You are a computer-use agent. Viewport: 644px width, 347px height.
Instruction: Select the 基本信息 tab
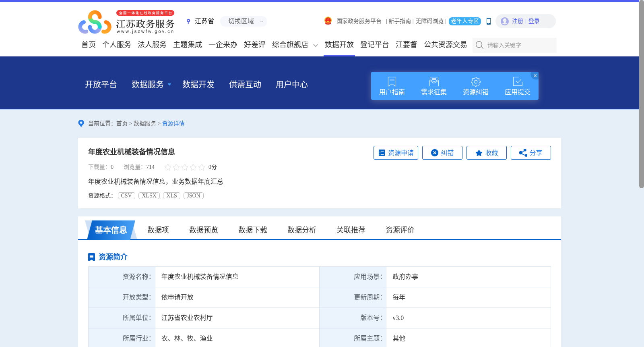point(111,230)
